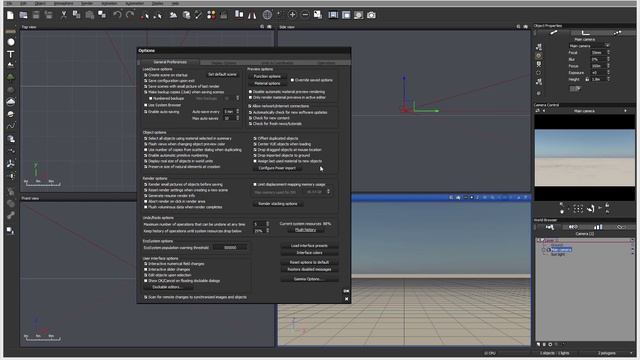Click the maximize icon of Side view
This screenshot has height=360, width=640.
525,27
